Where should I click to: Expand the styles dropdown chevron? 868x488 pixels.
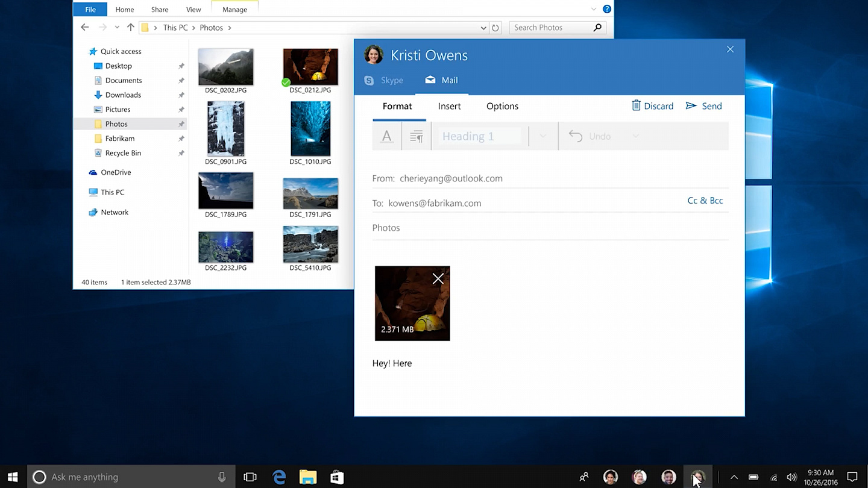pos(543,136)
